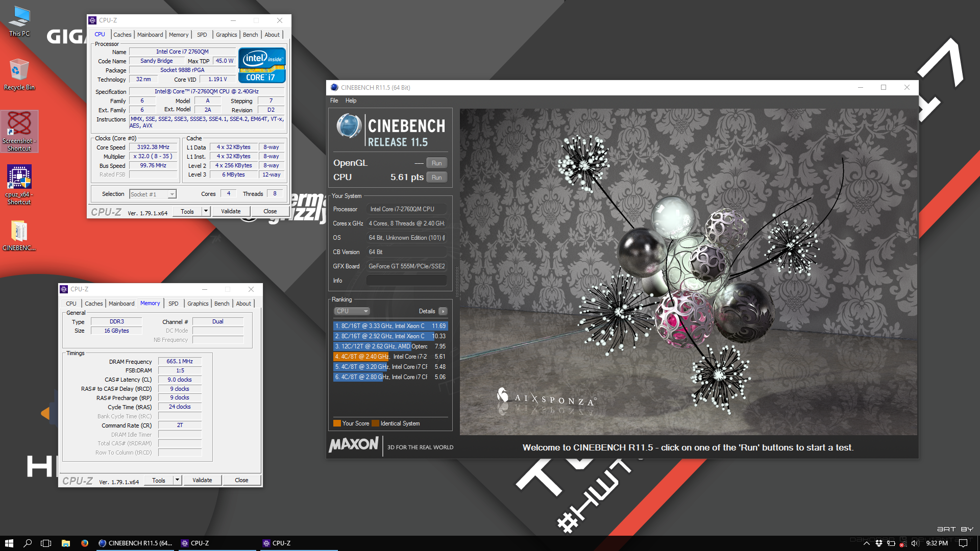Open the Caches tab in top CPU-Z window

[x=122, y=35]
